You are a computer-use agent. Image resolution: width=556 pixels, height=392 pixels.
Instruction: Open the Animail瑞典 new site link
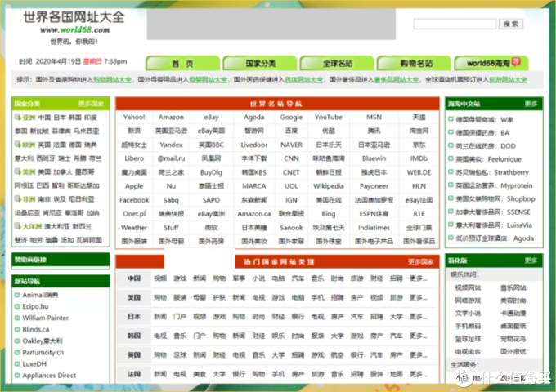pos(40,295)
